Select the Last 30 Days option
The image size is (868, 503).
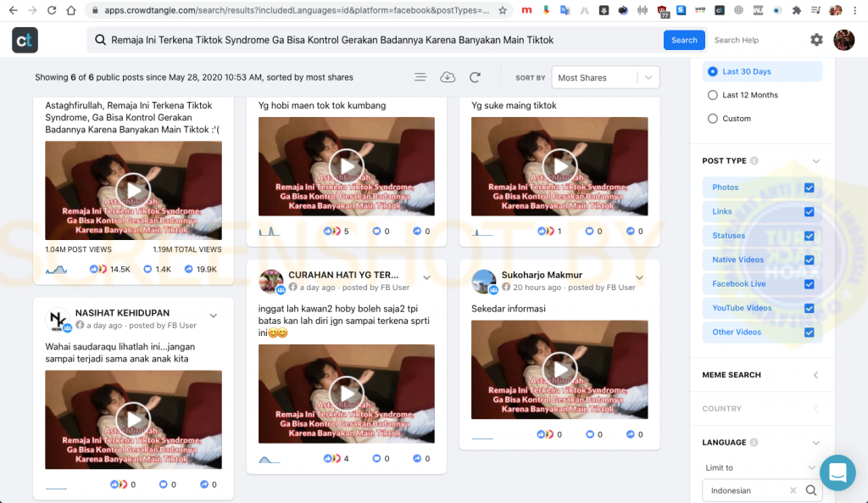pos(762,71)
